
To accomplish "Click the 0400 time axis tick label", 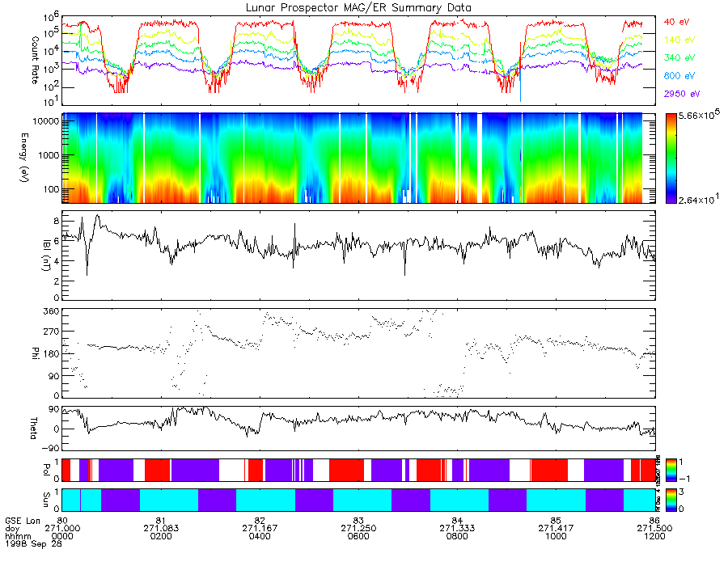I will 260,536.
